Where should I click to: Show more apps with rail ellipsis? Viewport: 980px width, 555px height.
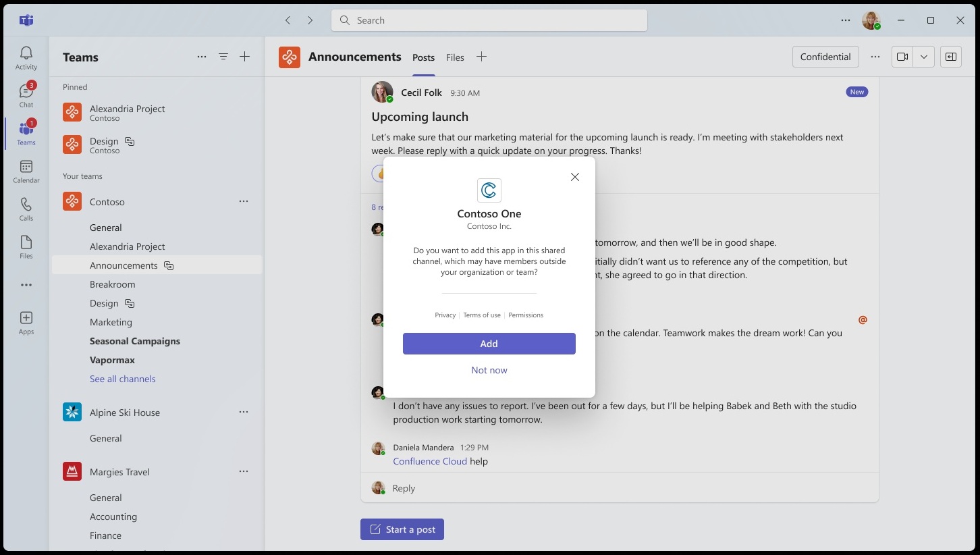(26, 285)
